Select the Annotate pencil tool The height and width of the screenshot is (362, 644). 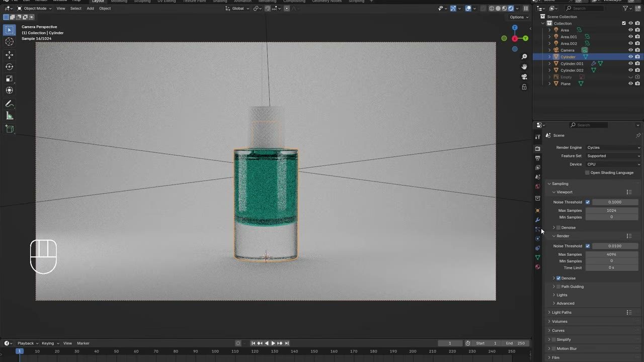pos(9,104)
